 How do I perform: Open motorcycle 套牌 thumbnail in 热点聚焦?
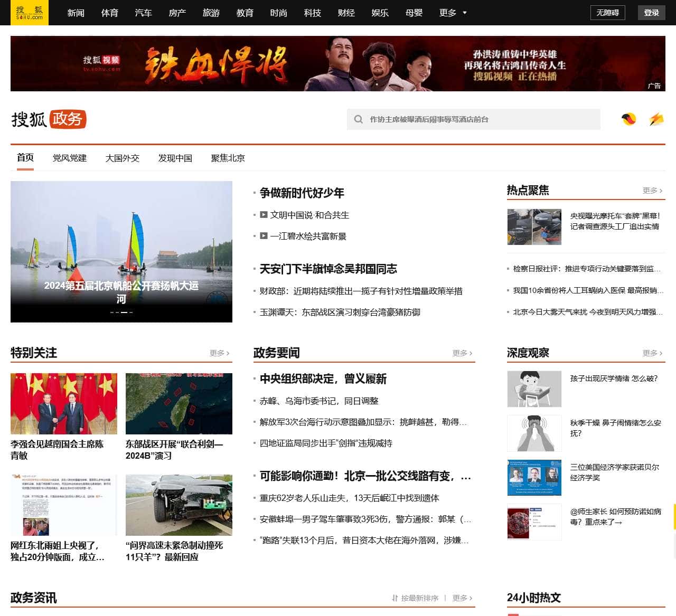coord(534,227)
